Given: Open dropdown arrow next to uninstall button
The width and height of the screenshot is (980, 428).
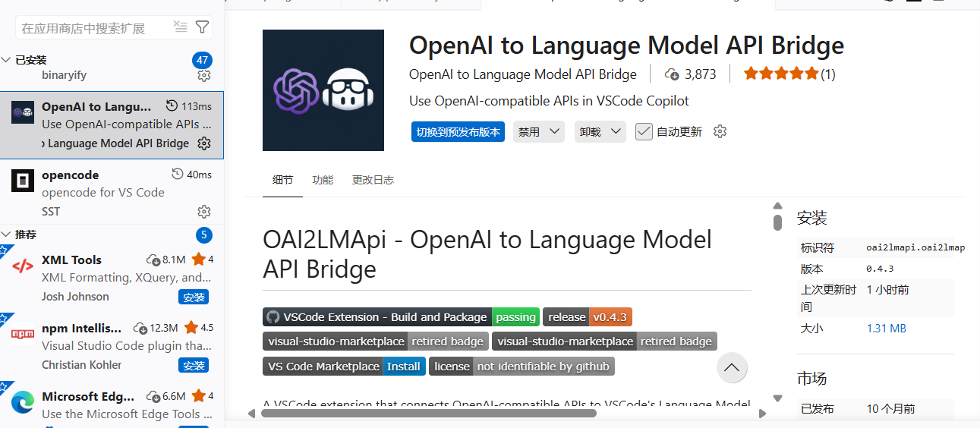Looking at the screenshot, I should [616, 131].
